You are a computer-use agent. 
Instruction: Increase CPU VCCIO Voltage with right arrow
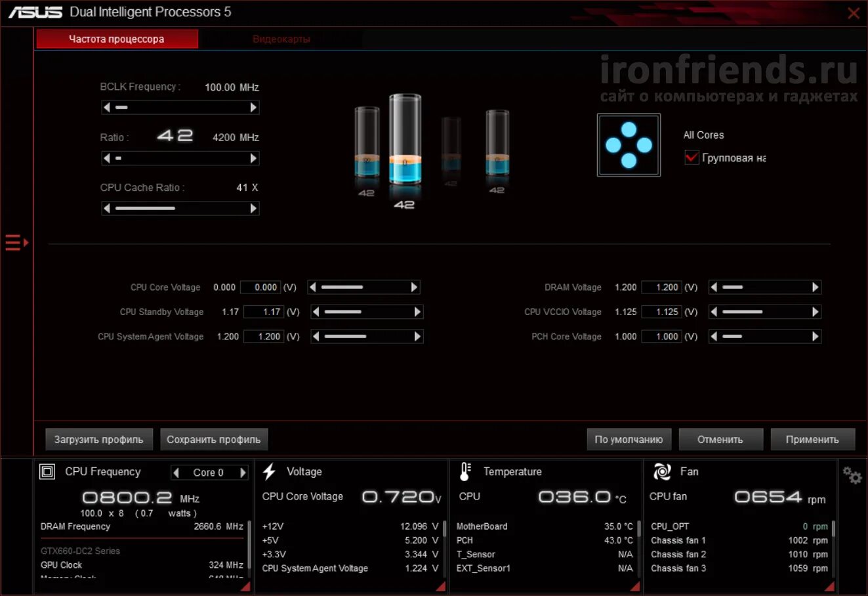(x=816, y=312)
